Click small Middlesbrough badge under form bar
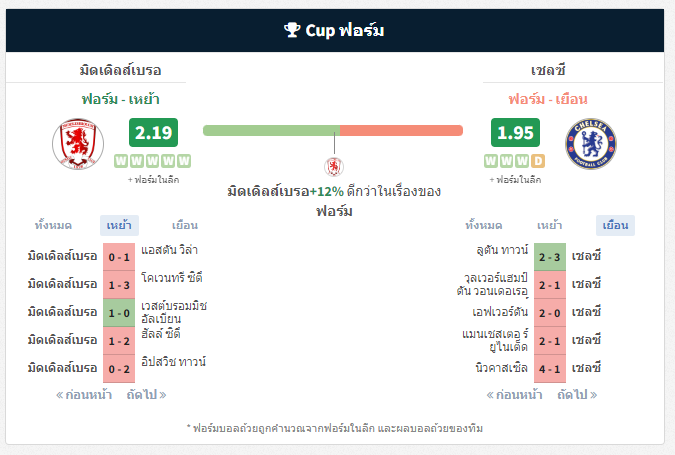675x455 pixels. [334, 167]
